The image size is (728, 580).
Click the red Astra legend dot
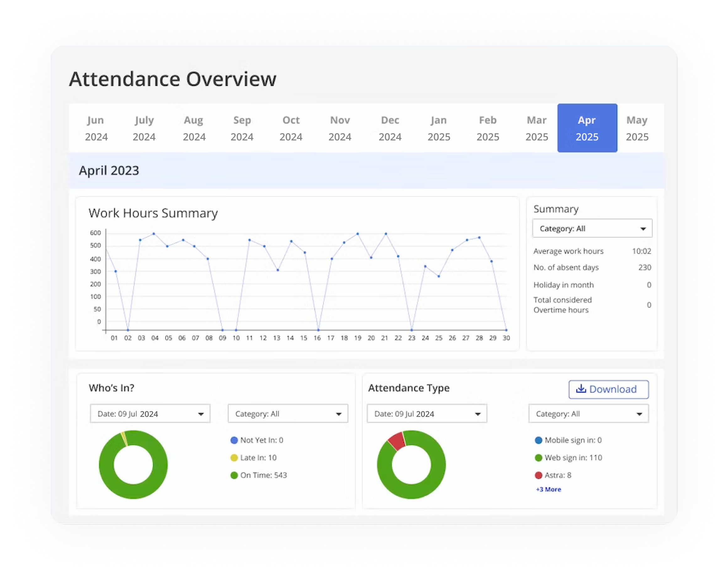[x=539, y=475]
